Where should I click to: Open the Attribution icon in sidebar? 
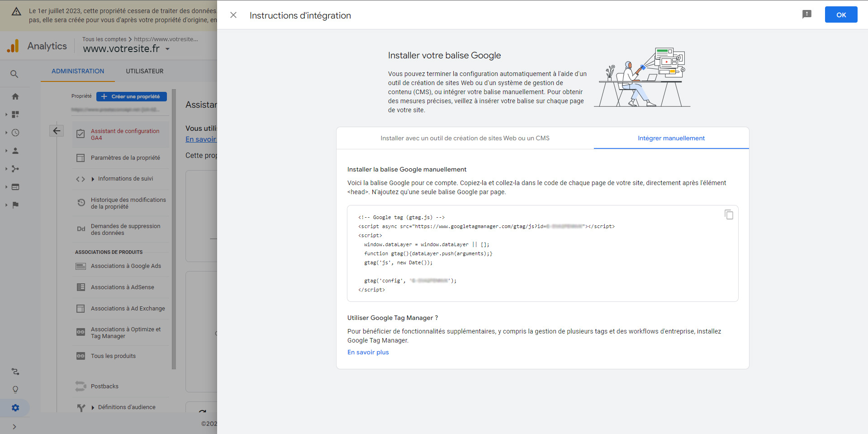(15, 372)
